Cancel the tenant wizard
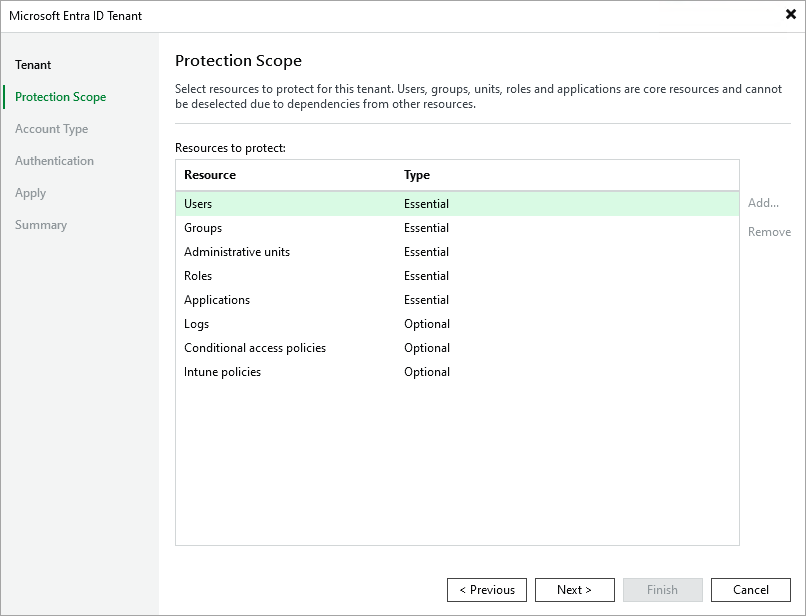This screenshot has height=616, width=806. [x=750, y=590]
